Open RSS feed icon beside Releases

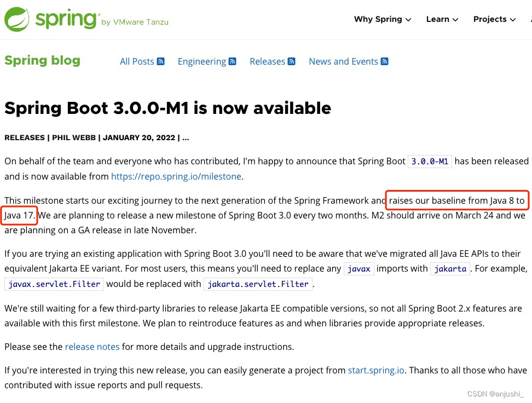coord(291,61)
